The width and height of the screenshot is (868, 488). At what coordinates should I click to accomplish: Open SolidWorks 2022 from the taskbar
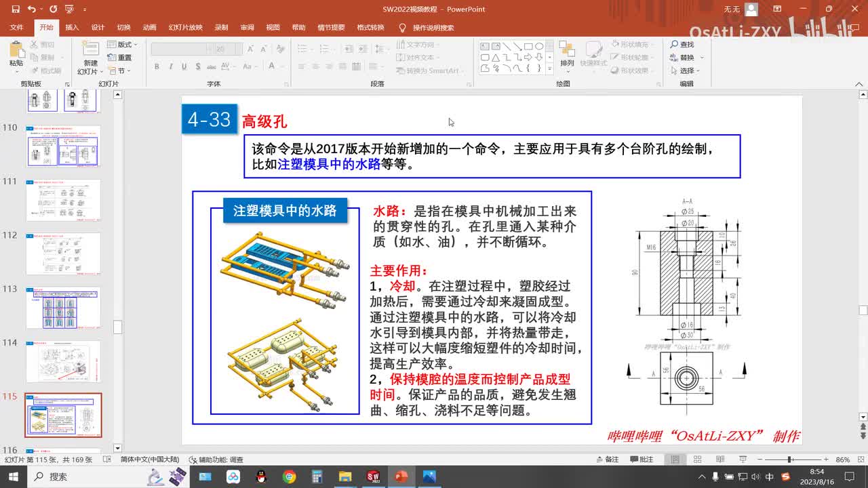[x=373, y=476]
